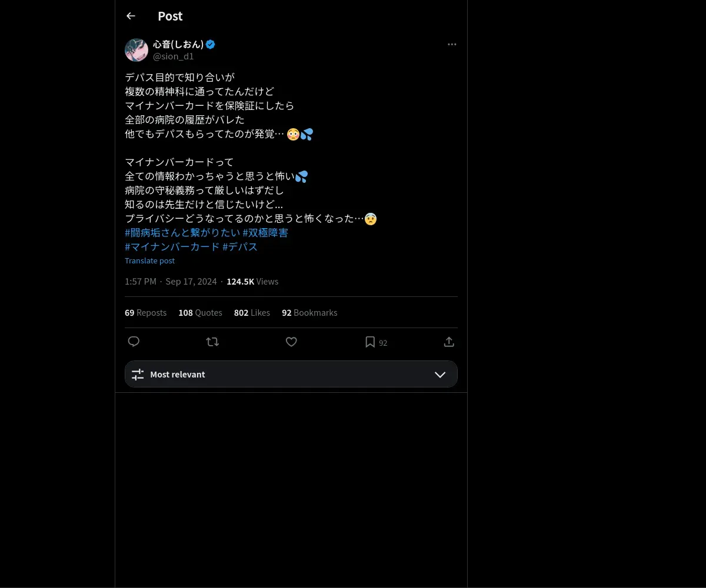Click the reply speech bubble icon
706x588 pixels.
point(134,342)
